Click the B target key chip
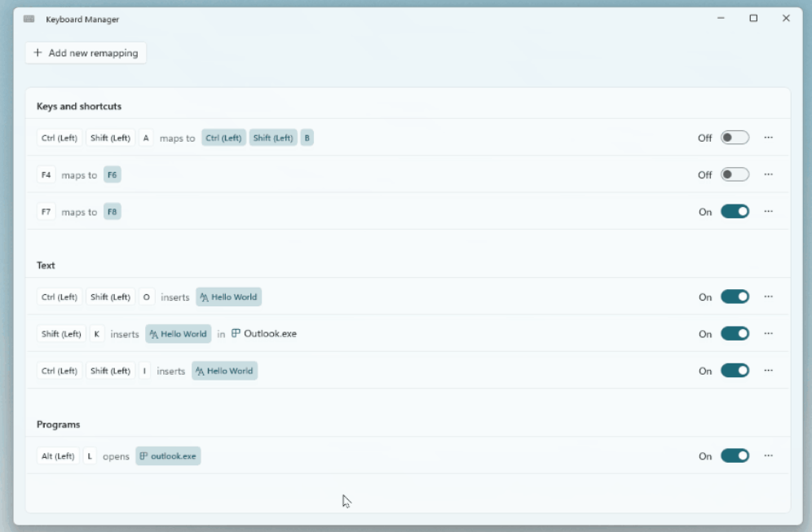Image resolution: width=812 pixels, height=532 pixels. [307, 138]
